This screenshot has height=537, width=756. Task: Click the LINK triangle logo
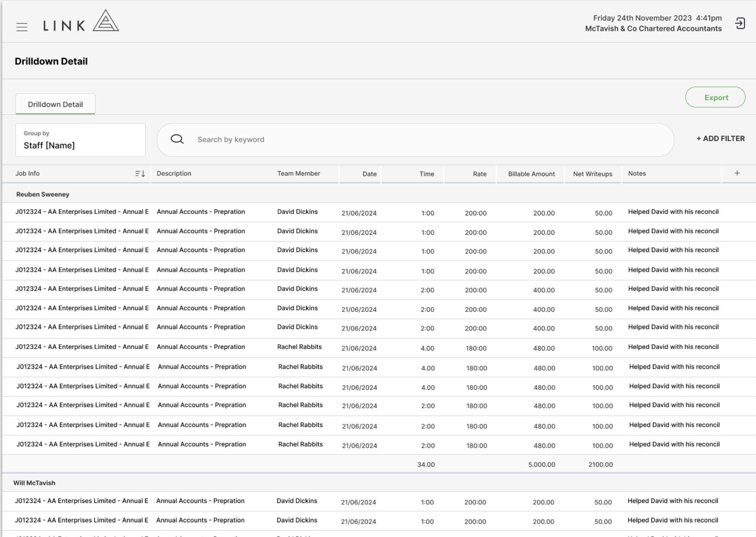coord(106,21)
